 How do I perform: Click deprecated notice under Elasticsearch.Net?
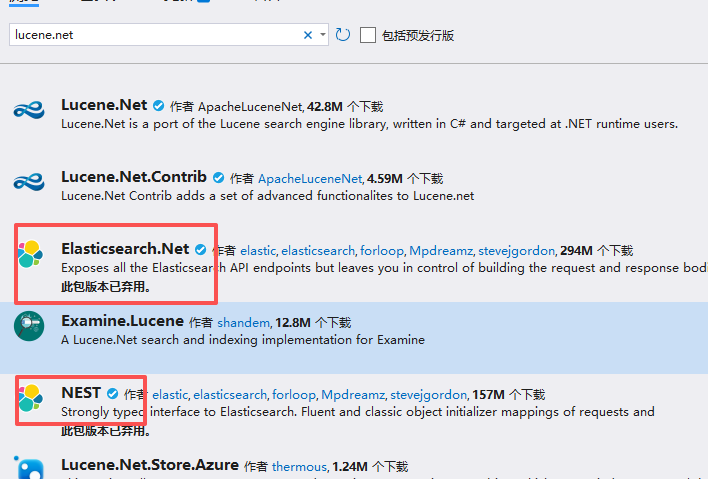(106, 287)
